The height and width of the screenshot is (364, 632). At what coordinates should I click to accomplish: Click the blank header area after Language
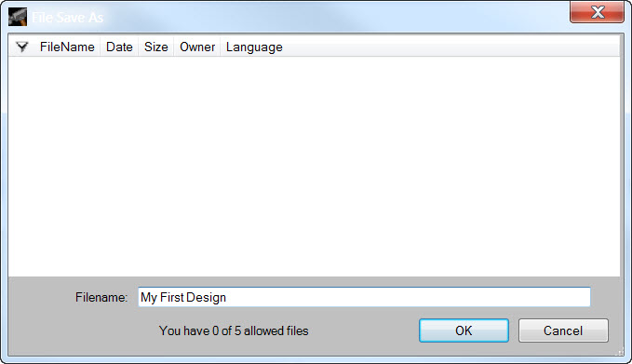[x=453, y=47]
